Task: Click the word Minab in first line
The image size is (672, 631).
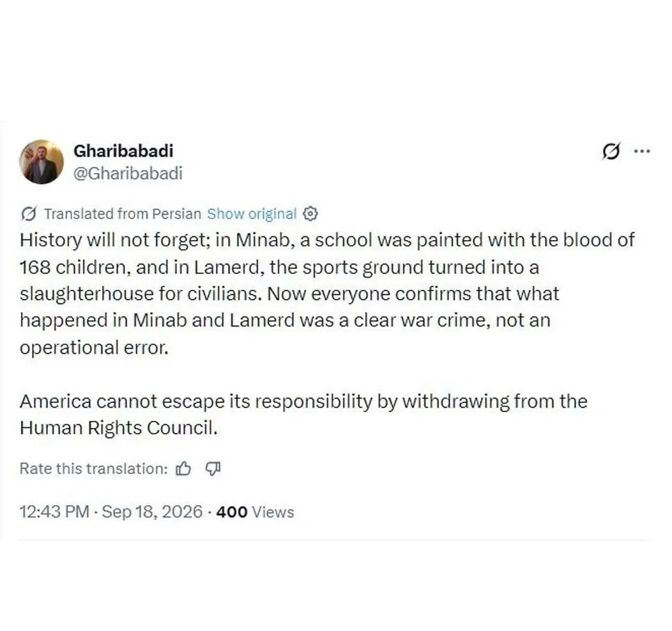Action: pos(263,240)
